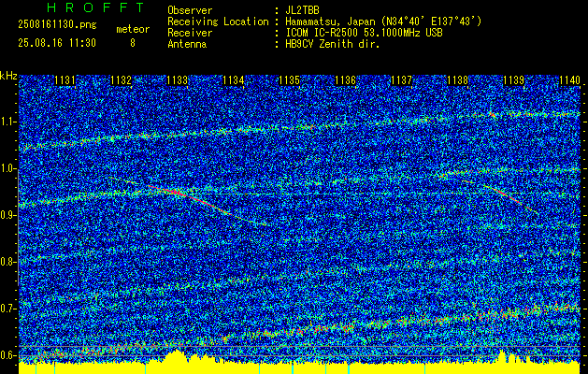
Task: Click the 1131 time marker
Action: tap(65, 80)
